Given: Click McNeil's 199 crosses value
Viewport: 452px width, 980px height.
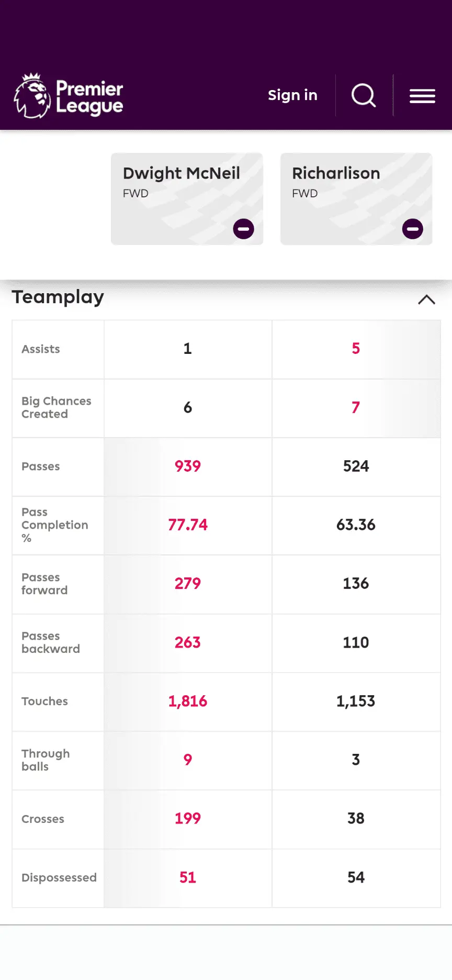Looking at the screenshot, I should point(188,818).
